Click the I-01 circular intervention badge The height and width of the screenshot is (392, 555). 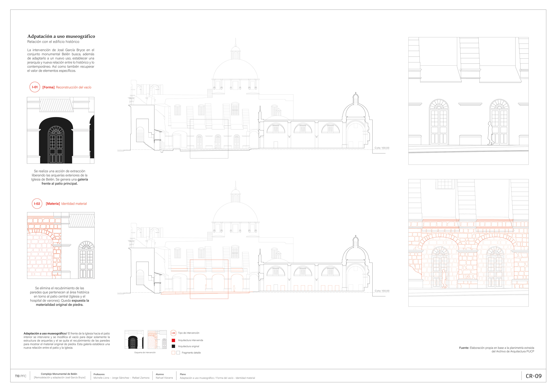(x=35, y=87)
